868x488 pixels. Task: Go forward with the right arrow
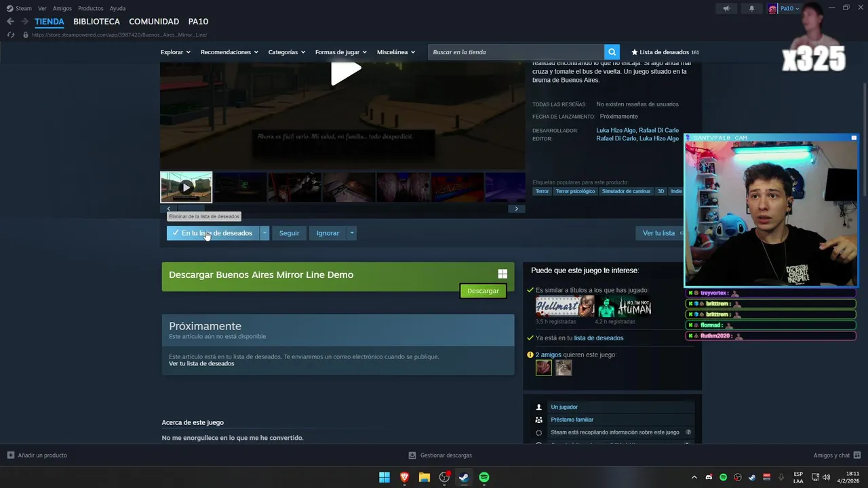click(x=24, y=22)
